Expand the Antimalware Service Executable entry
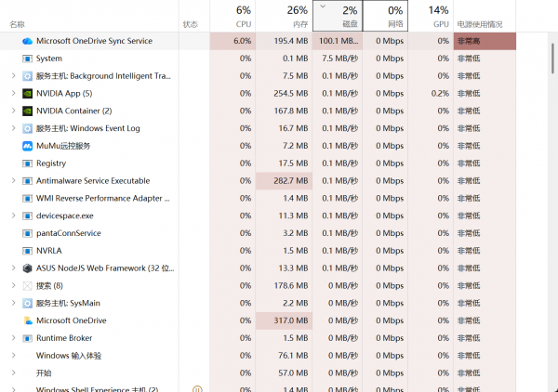Viewport: 558px width, 392px height. 12,181
